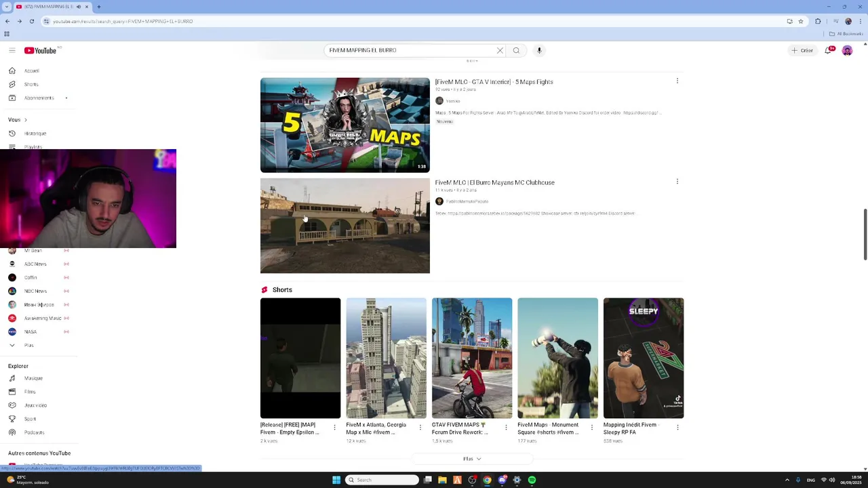Open Monument Square short thumbnail

coord(558,358)
